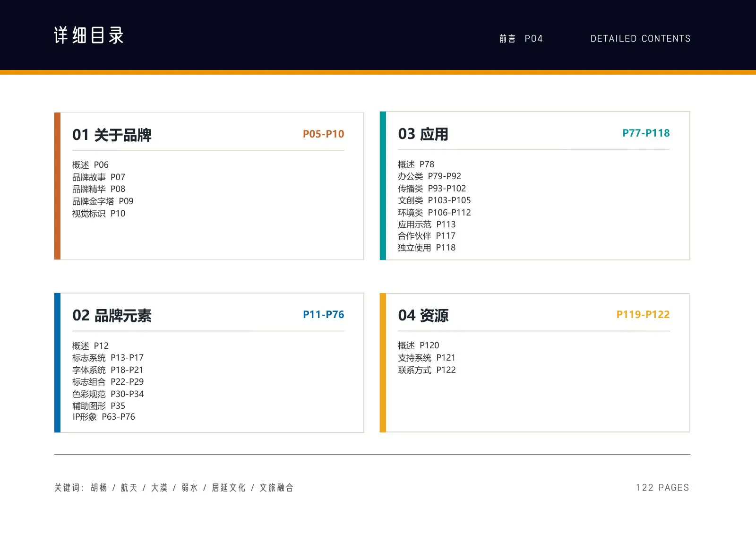Screen dimensions: 756x535
Task: Select the 概述 P06 entry
Action: tap(90, 165)
